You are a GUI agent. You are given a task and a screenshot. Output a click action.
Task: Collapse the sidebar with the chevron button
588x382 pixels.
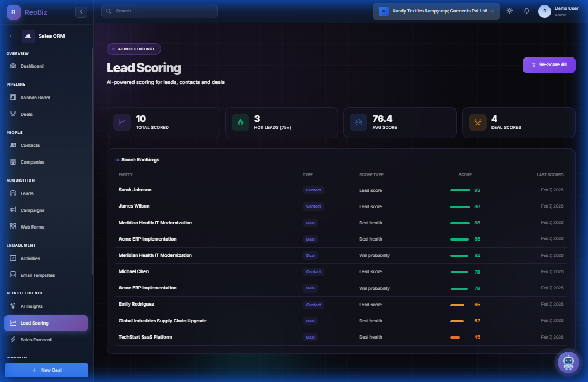pos(81,11)
